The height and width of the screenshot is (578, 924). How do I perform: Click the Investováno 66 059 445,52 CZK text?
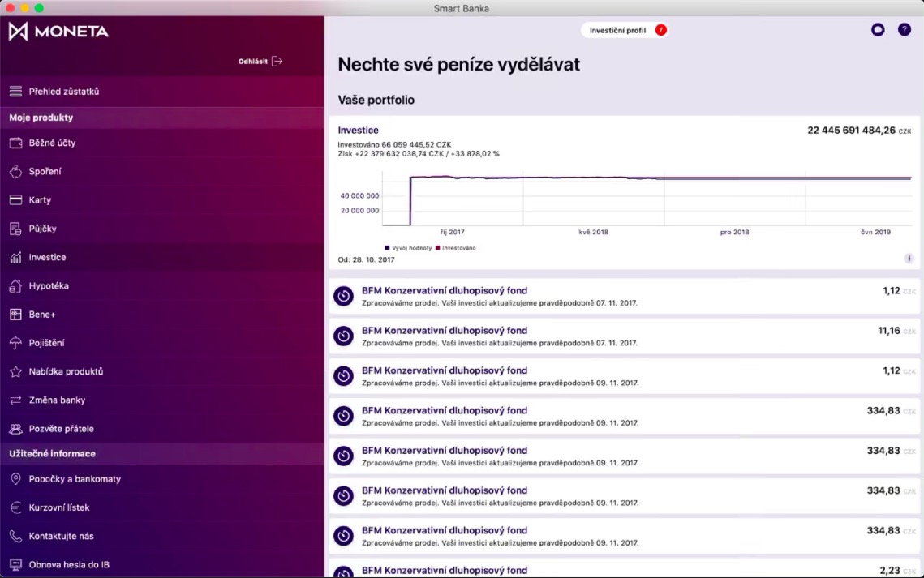(x=394, y=145)
